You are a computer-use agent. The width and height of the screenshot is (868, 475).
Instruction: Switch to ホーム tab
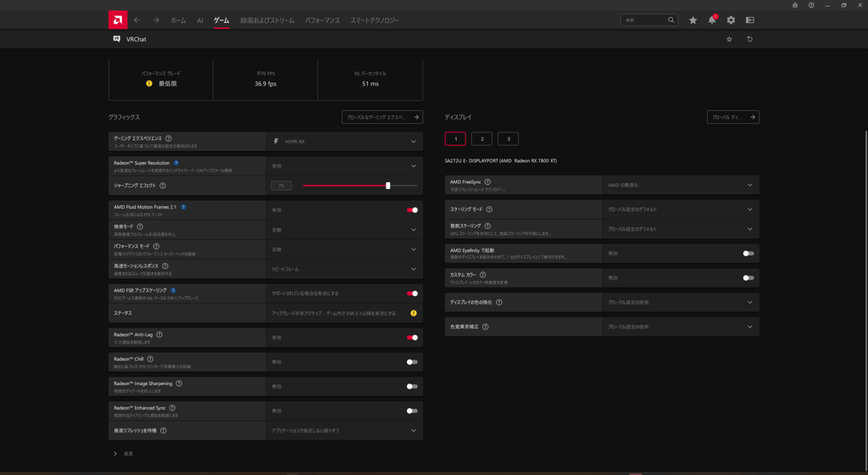178,20
